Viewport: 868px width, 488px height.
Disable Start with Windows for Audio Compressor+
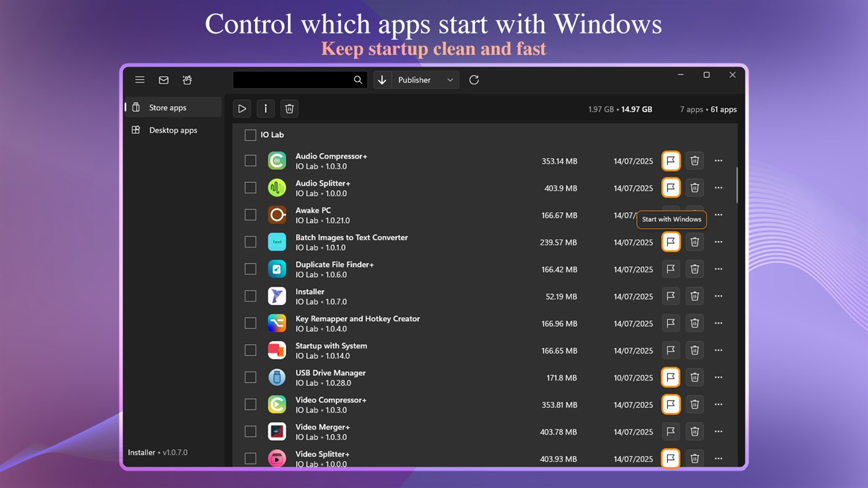(x=671, y=161)
